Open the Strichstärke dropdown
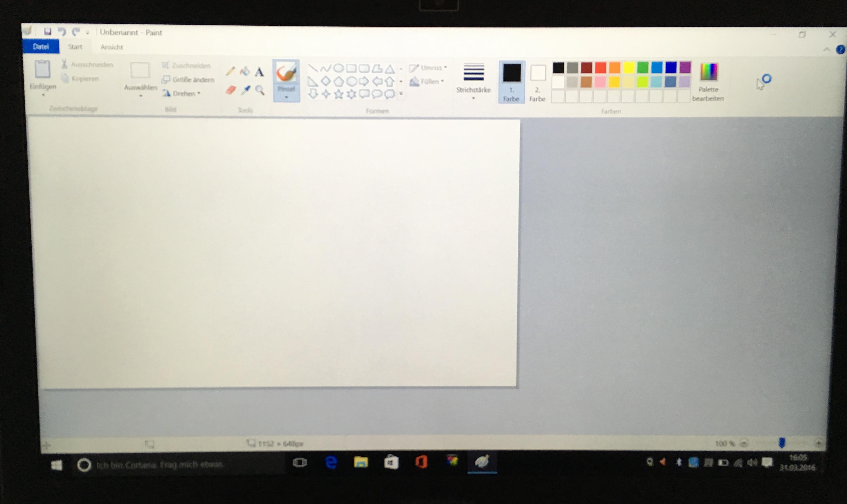Viewport: 847px width, 504px height. tap(473, 82)
